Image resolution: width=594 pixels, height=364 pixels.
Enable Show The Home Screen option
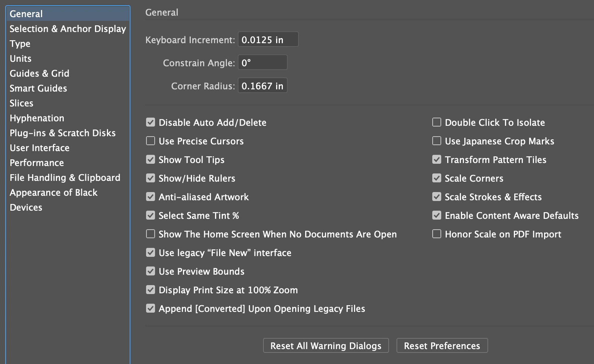151,234
